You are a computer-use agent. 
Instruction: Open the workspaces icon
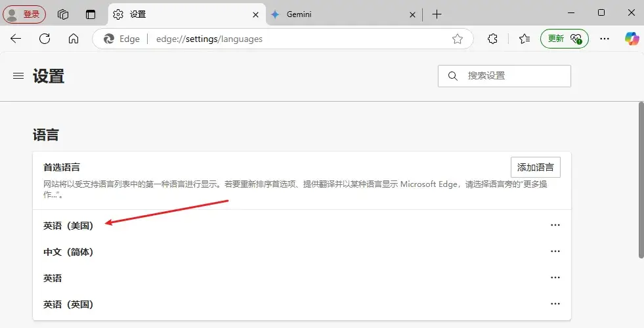pos(63,14)
